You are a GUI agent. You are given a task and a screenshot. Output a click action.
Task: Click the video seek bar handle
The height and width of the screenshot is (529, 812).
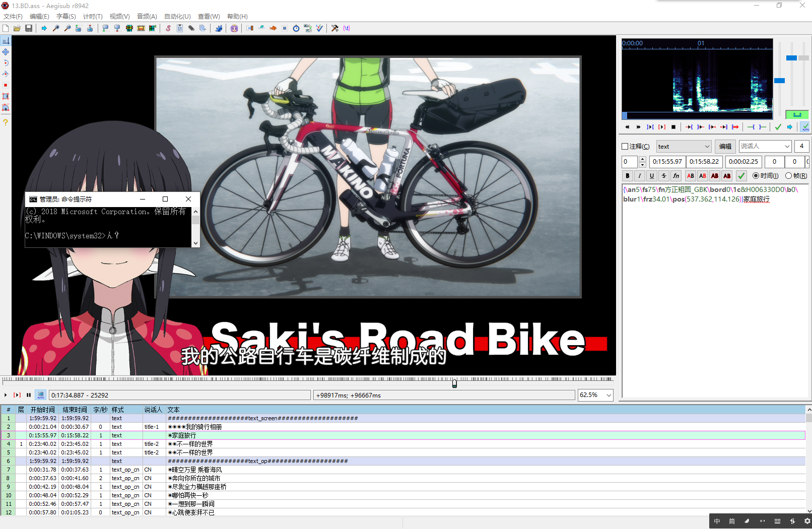(454, 383)
